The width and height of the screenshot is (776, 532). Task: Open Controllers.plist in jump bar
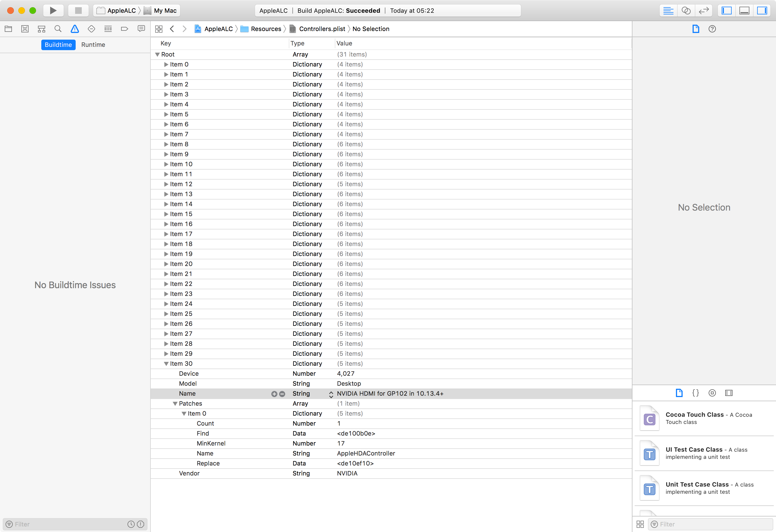pyautogui.click(x=317, y=29)
